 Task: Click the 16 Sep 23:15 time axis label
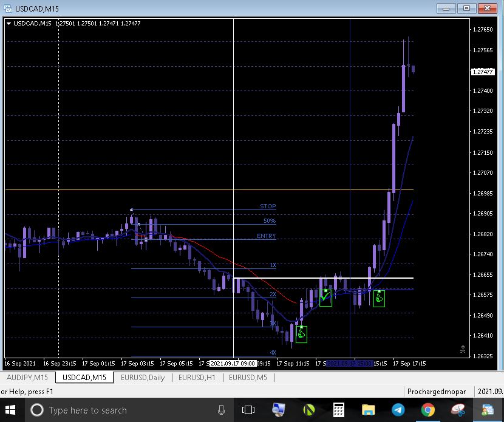pyautogui.click(x=60, y=364)
